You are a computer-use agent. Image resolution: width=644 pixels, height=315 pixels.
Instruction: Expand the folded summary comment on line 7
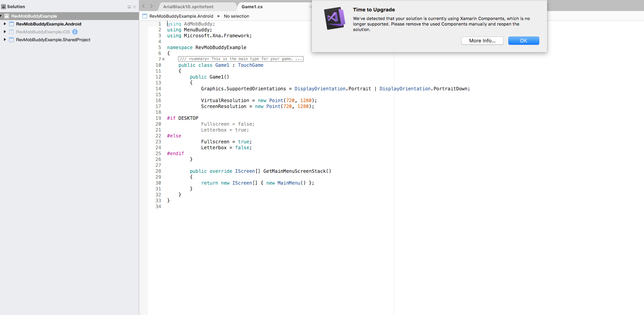pos(164,59)
